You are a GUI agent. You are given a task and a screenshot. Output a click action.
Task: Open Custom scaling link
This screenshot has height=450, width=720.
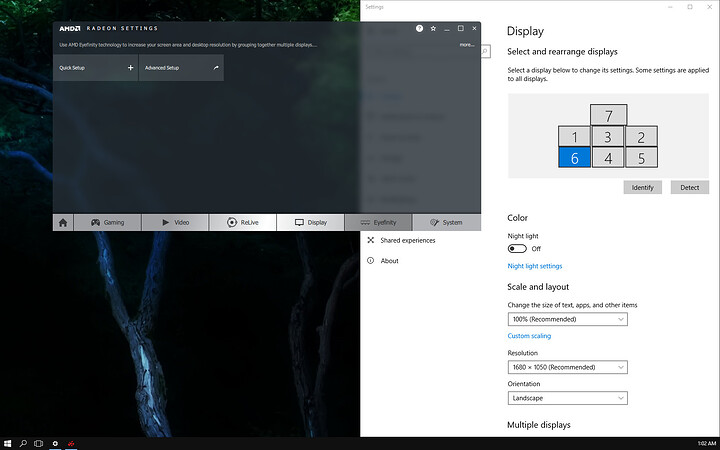[529, 336]
